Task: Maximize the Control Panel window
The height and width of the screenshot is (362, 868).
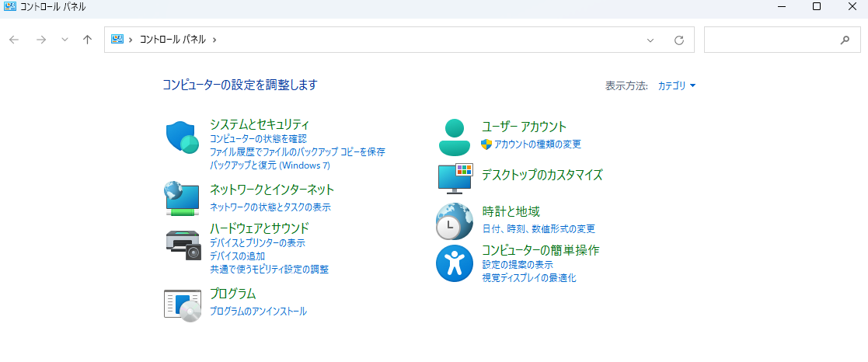Action: coord(817,7)
